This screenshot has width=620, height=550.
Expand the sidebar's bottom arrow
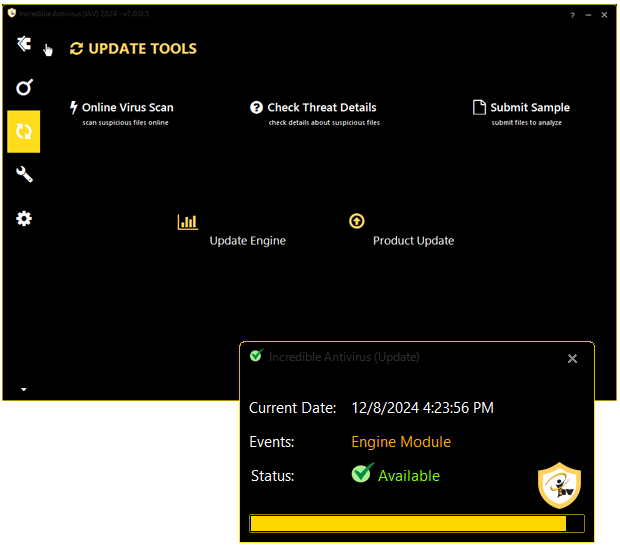(x=24, y=389)
